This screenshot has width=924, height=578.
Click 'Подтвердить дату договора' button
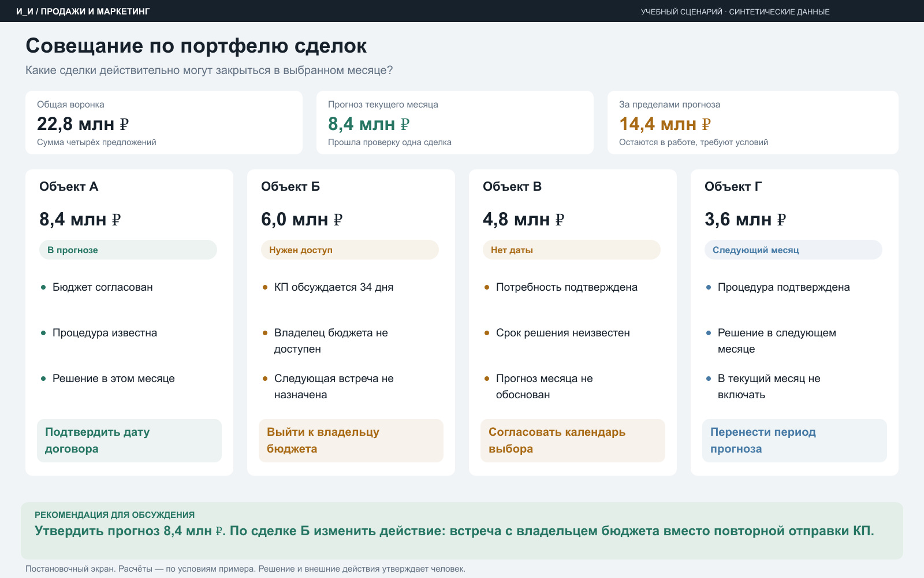point(129,440)
